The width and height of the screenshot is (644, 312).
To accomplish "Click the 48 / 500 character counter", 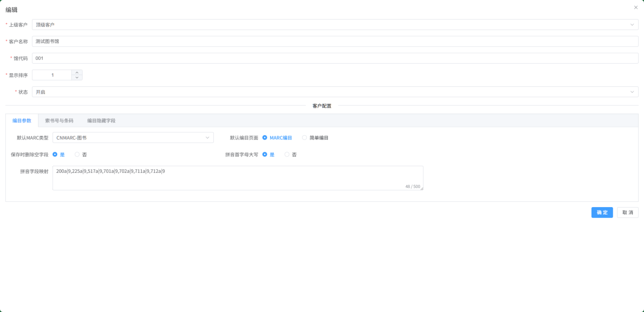I will click(x=412, y=186).
